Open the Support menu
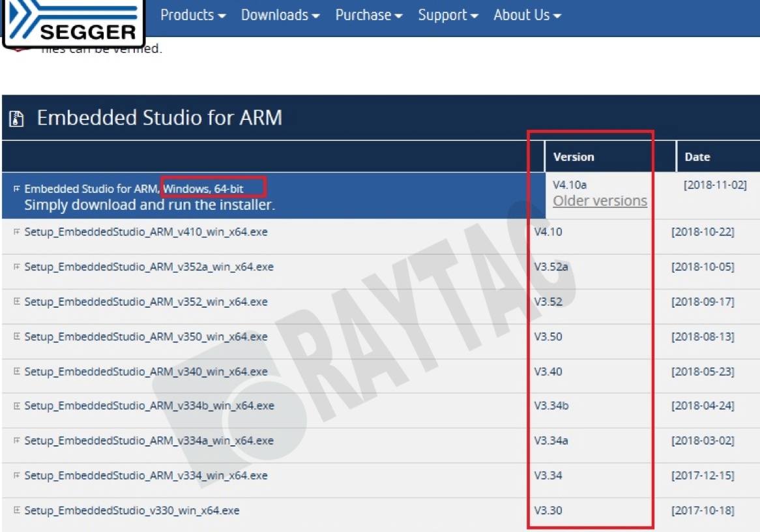 (x=448, y=15)
